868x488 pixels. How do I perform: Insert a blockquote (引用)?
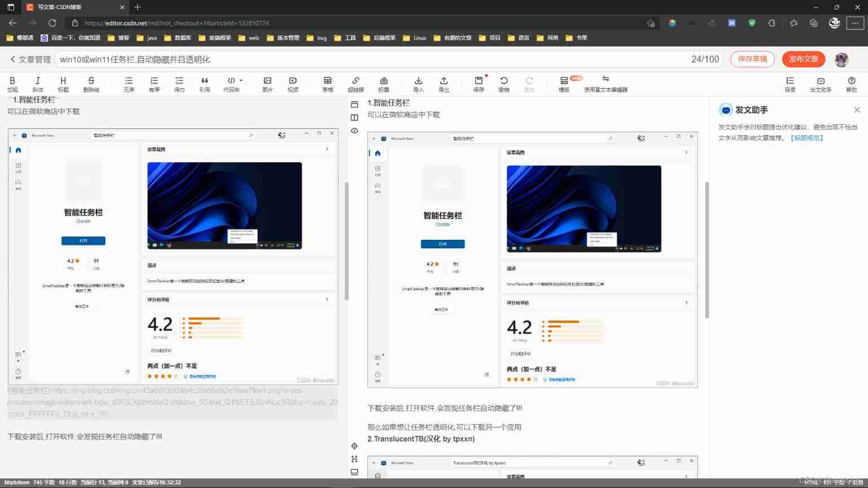[x=205, y=84]
